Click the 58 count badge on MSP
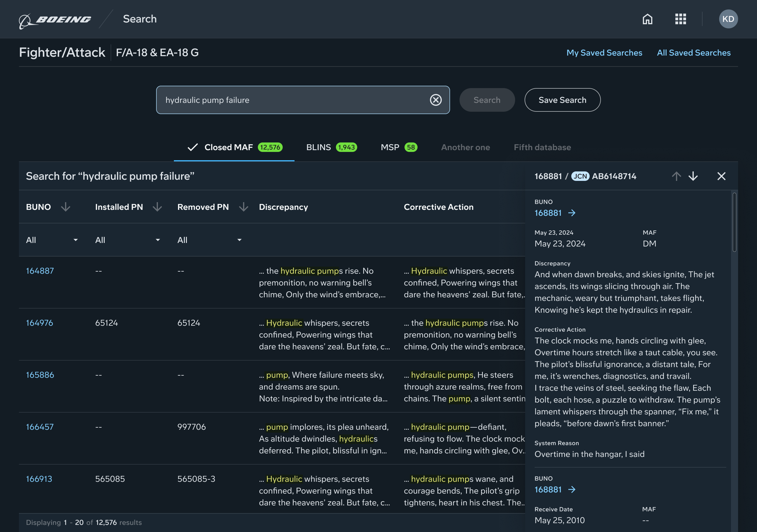 point(411,147)
